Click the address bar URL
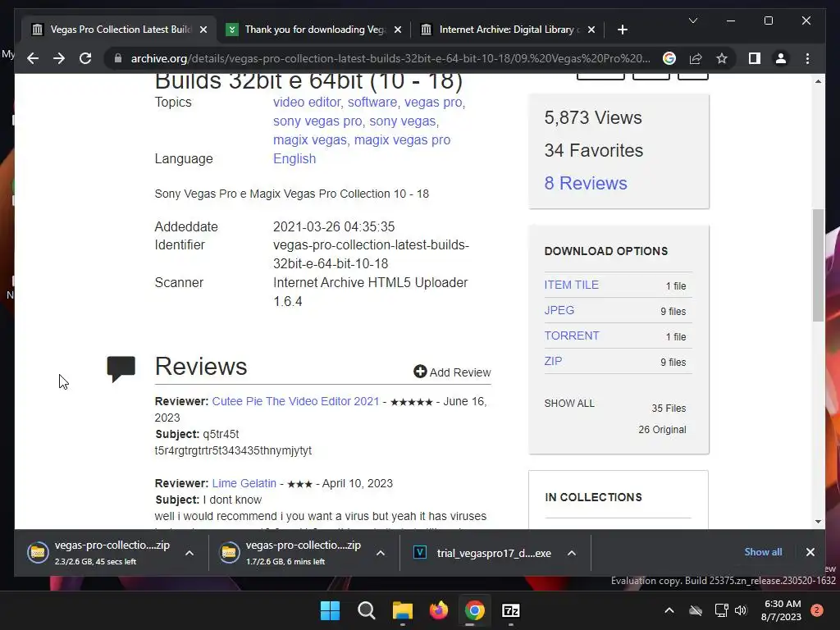 pos(390,58)
